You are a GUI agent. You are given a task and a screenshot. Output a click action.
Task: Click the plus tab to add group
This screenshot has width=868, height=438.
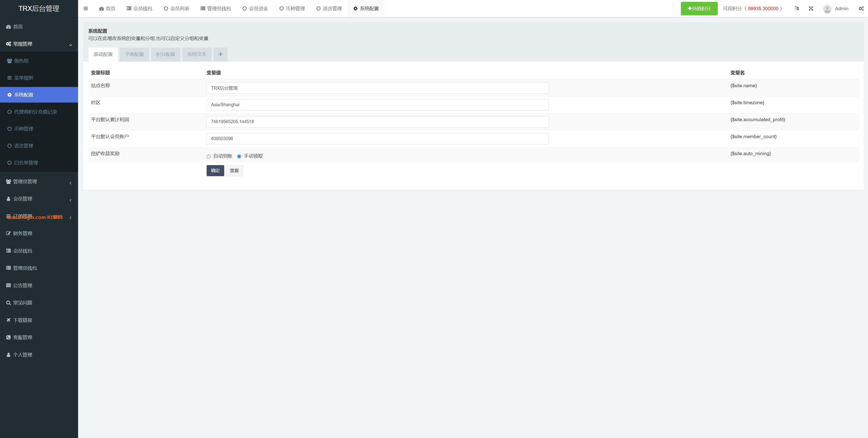(x=220, y=54)
